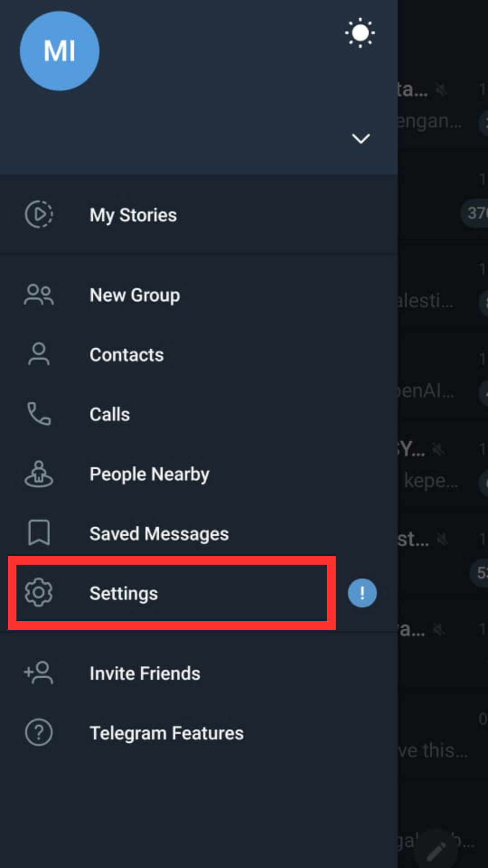Screen dimensions: 488x868
Task: Click the Settings gear icon
Action: [39, 593]
